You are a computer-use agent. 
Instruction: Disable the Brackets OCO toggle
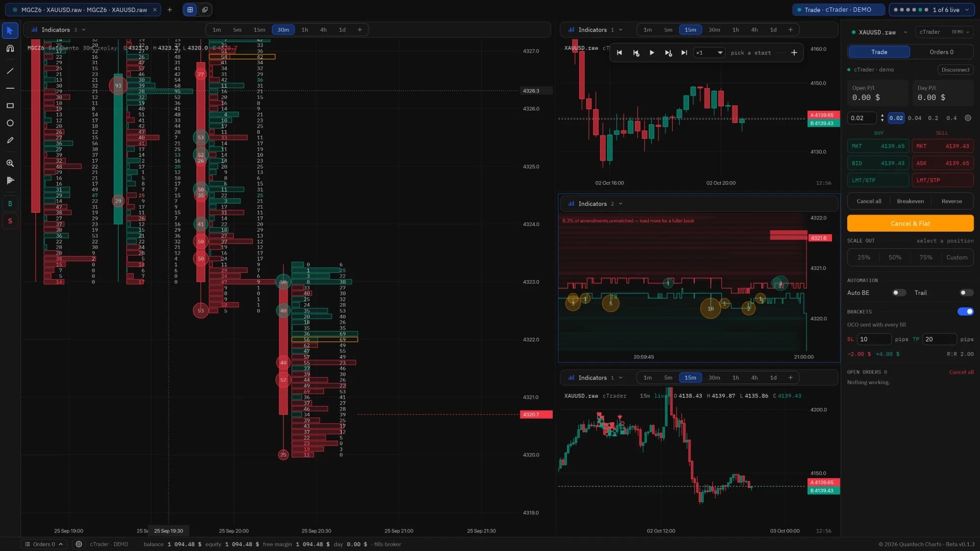(x=965, y=311)
